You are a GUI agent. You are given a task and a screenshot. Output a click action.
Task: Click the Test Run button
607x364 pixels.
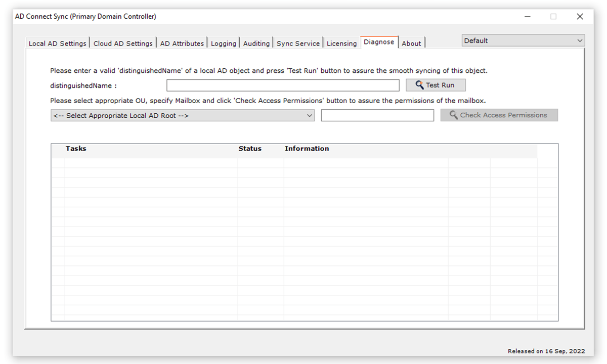tap(436, 85)
